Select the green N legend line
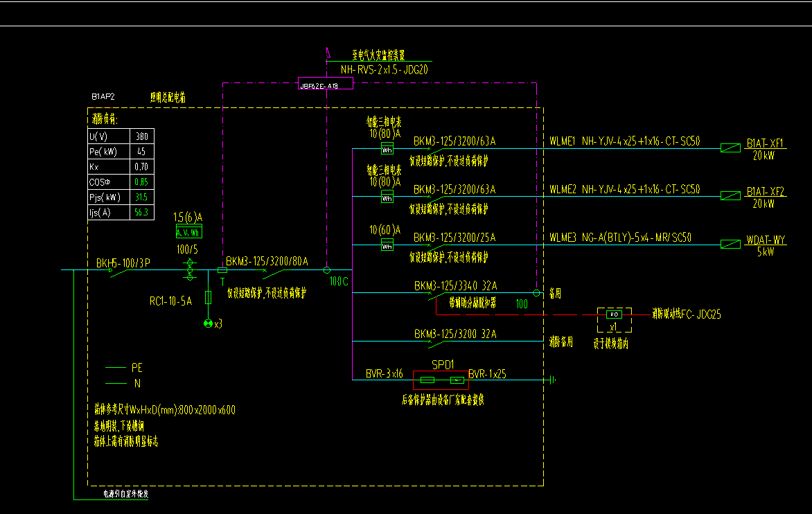812x514 pixels. pyautogui.click(x=116, y=383)
